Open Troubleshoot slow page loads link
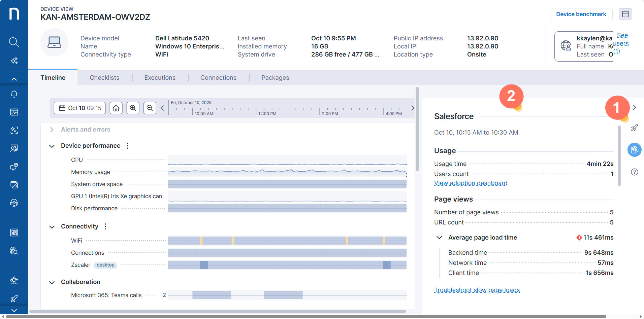 (x=477, y=290)
